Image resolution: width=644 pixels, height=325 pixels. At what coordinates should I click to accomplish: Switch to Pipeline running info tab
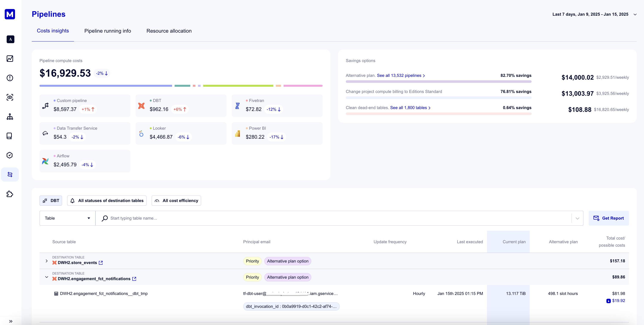tap(107, 31)
